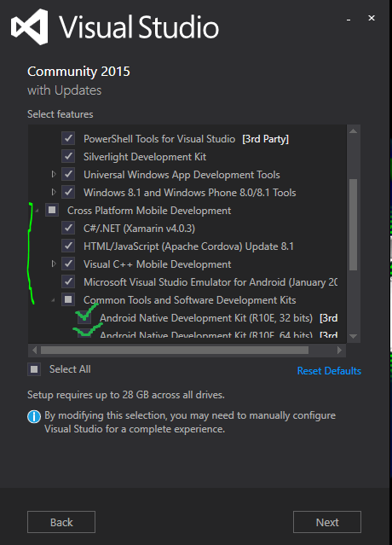Click the 'Setup requires up to 28 GB' text
The height and width of the screenshot is (545, 392).
click(126, 395)
